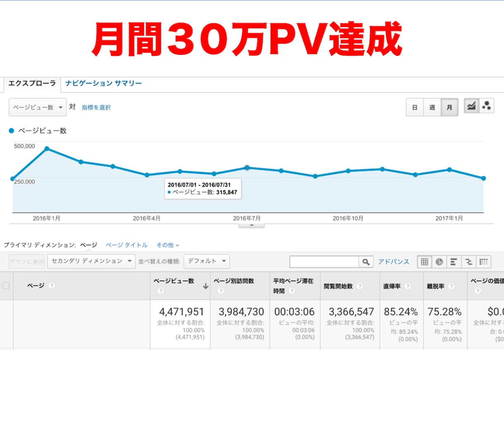Click help icon beside 直帰率

point(408,286)
